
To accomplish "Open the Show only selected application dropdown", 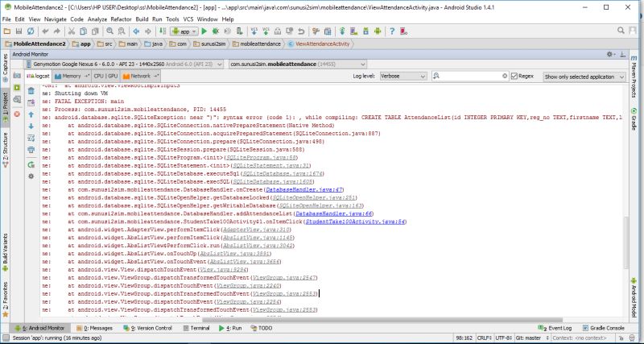I will point(584,77).
